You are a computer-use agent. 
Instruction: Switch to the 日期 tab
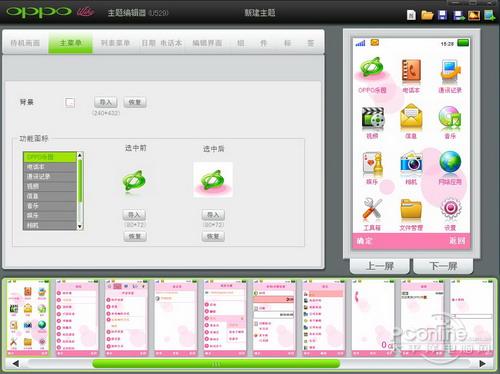149,43
